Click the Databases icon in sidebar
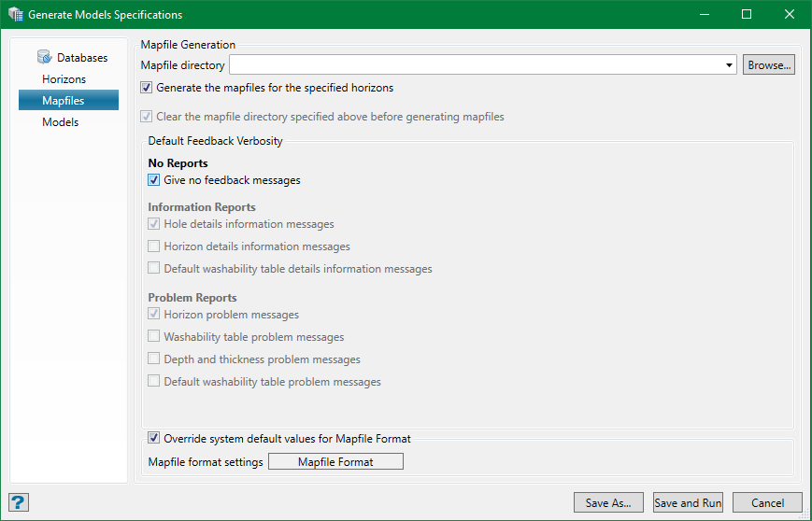 click(44, 57)
